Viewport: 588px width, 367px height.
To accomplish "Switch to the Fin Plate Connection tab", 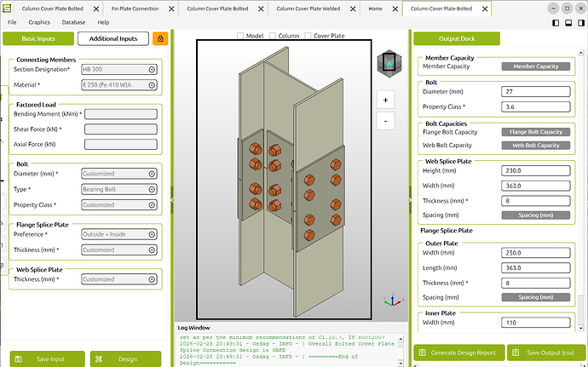I will 135,8.
